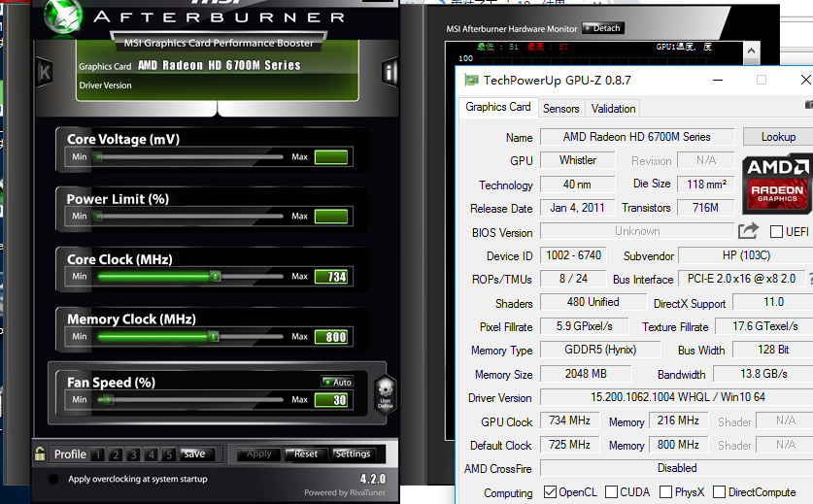Open the Afterburner info i button
This screenshot has width=813, height=504.
(389, 72)
